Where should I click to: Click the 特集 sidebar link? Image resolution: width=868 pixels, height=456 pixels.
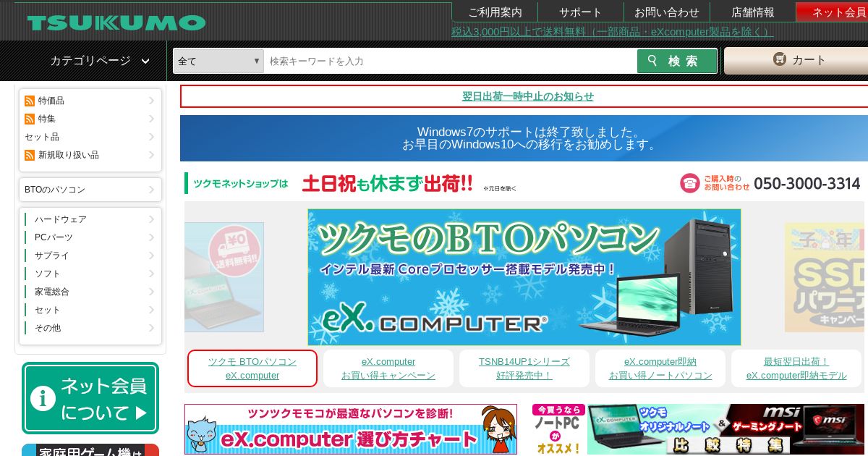tap(47, 119)
